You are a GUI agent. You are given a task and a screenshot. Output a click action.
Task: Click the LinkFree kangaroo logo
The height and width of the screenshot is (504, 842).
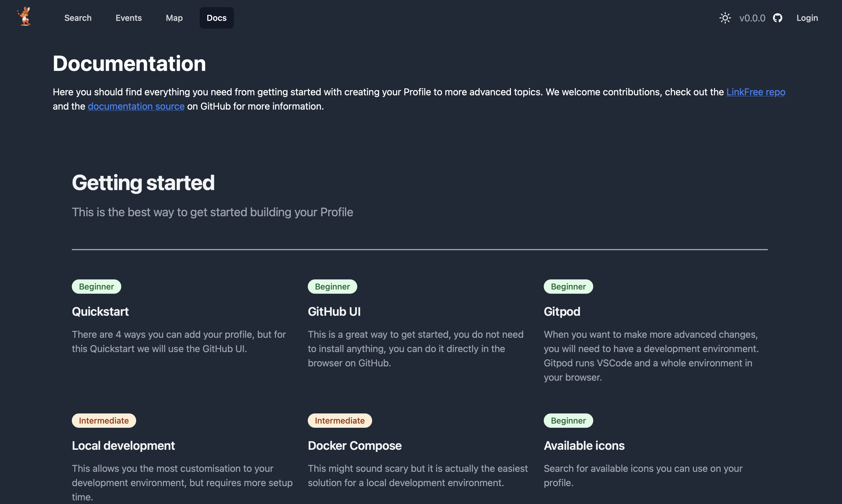coord(24,17)
